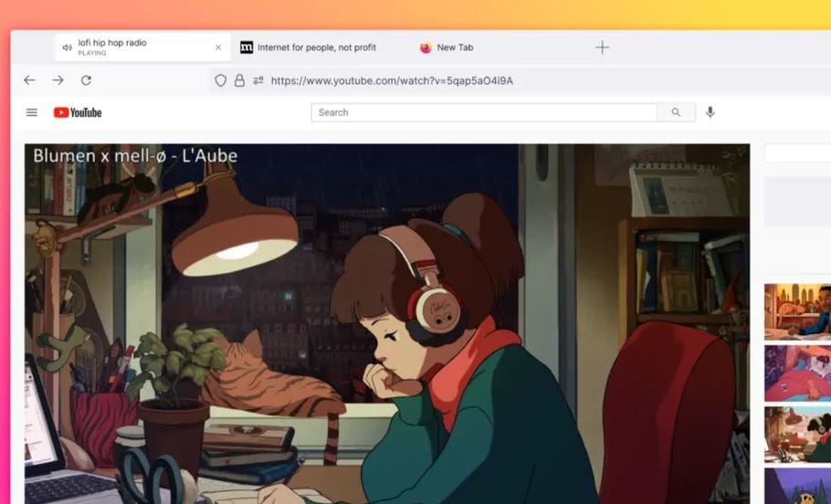Open tracking protection shield icon

(x=220, y=80)
